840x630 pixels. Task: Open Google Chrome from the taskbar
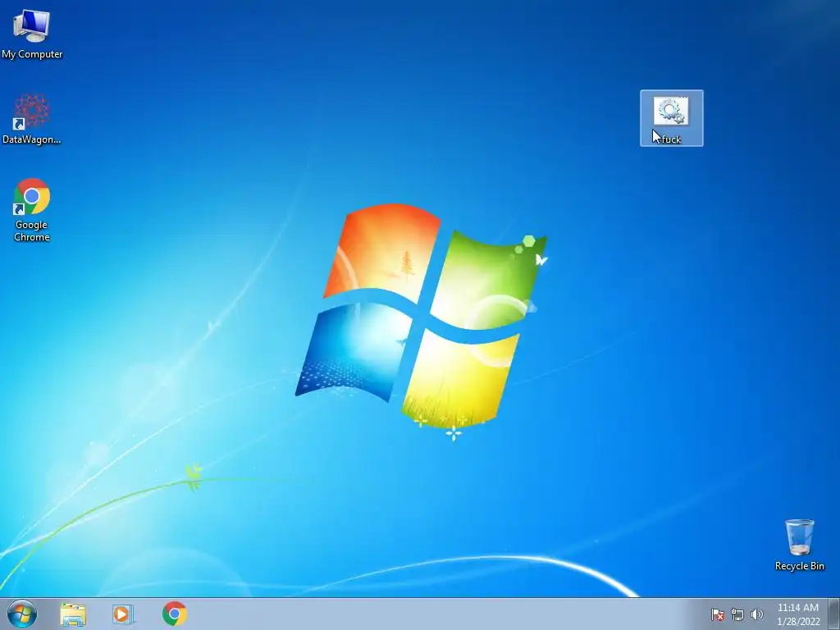(x=175, y=614)
